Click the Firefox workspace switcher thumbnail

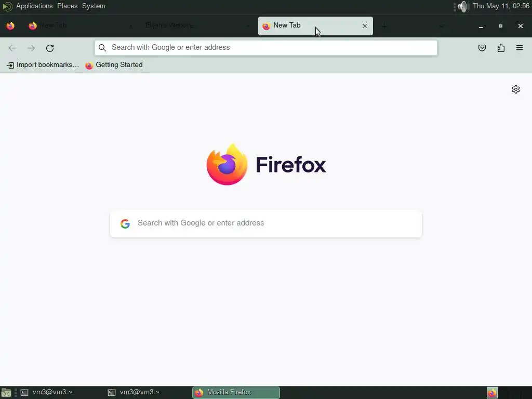click(x=493, y=393)
